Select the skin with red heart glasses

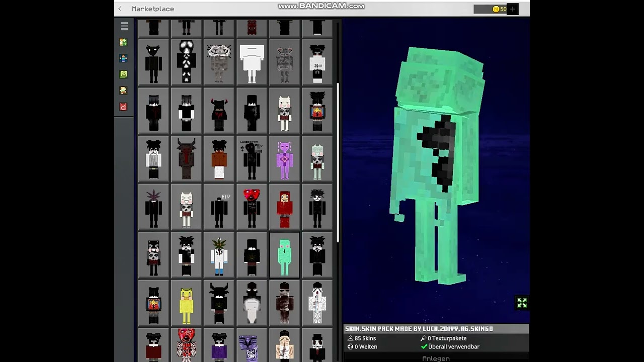[252, 207]
